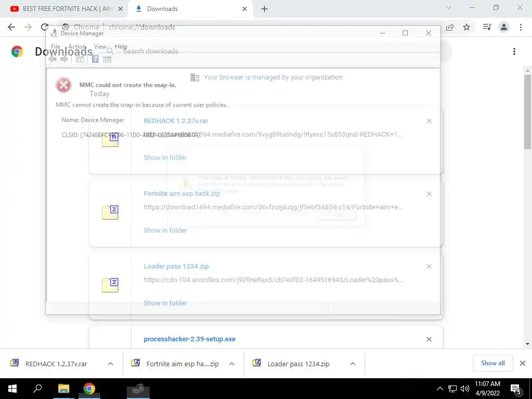Bookmark this page with the star icon
The height and width of the screenshot is (399, 532).
467,27
